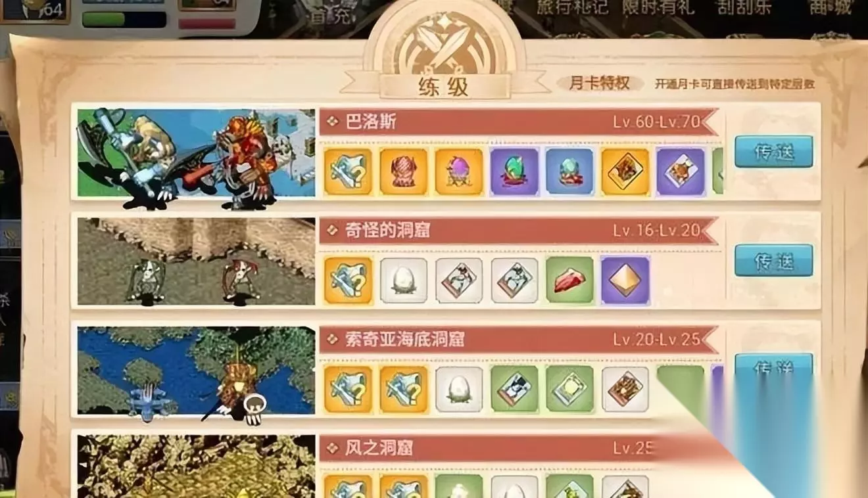The image size is (868, 498).
Task: Select the red meat reward in 奇怪的洞窟
Action: coord(570,281)
